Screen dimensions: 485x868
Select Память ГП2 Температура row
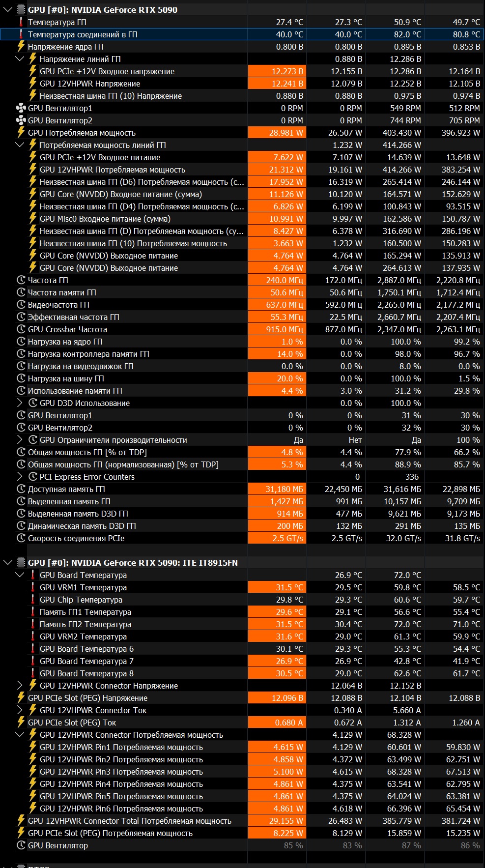(242, 624)
